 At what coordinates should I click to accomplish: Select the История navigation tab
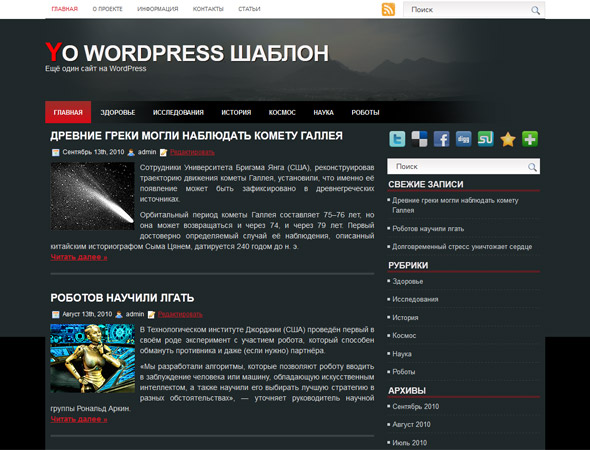[236, 112]
